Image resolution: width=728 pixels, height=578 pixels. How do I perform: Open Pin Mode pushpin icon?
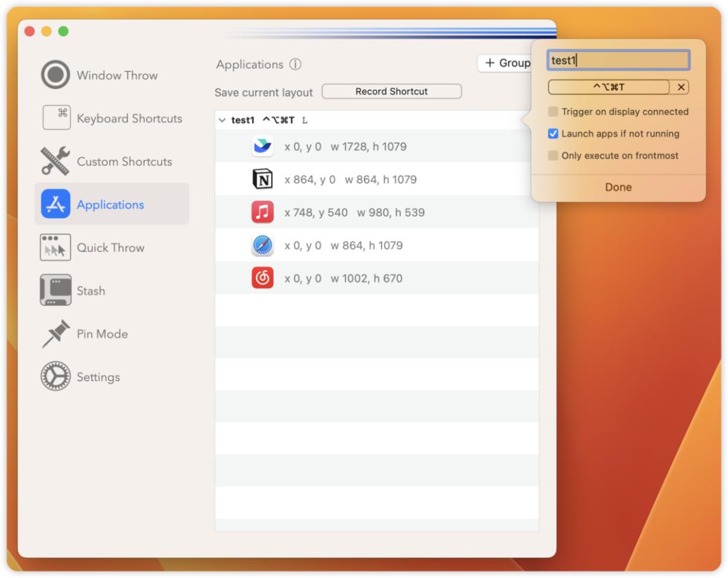(x=55, y=333)
